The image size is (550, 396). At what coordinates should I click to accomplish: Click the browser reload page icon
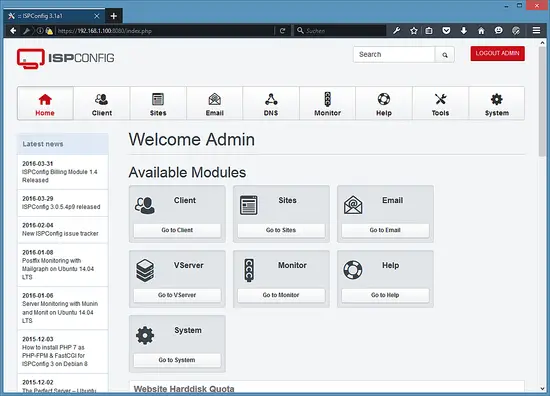click(x=282, y=31)
